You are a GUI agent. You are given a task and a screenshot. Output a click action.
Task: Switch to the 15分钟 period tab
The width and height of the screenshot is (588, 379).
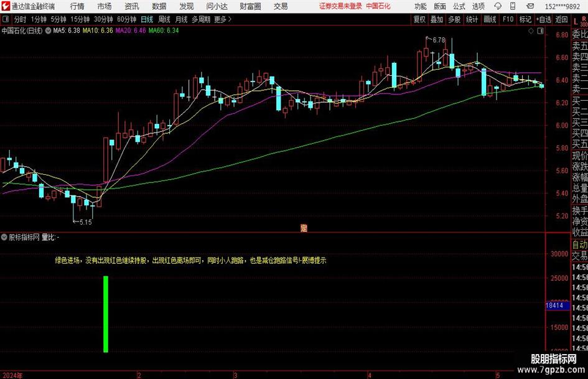coord(80,19)
